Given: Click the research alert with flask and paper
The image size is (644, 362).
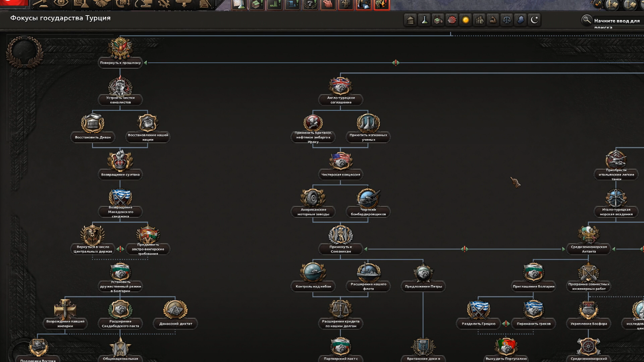Looking at the screenshot, I should coord(239,4).
